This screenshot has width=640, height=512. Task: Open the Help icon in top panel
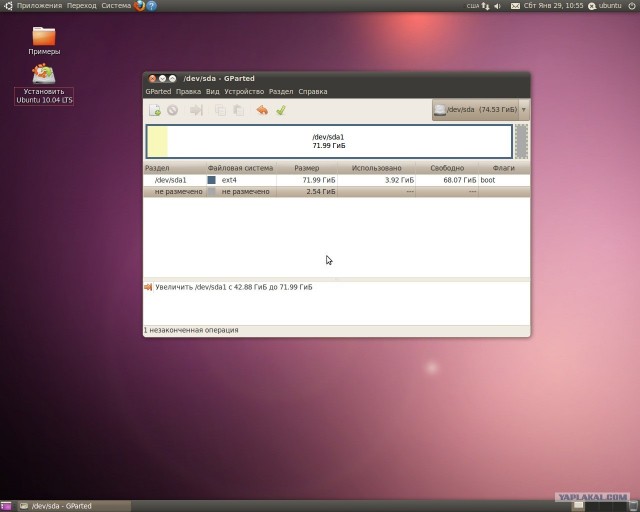[151, 6]
